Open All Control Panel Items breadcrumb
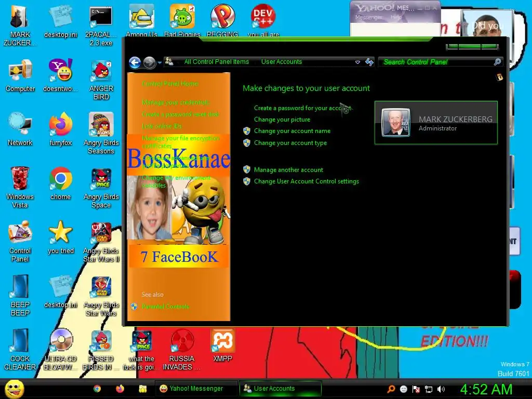This screenshot has height=399, width=532. coord(217,62)
